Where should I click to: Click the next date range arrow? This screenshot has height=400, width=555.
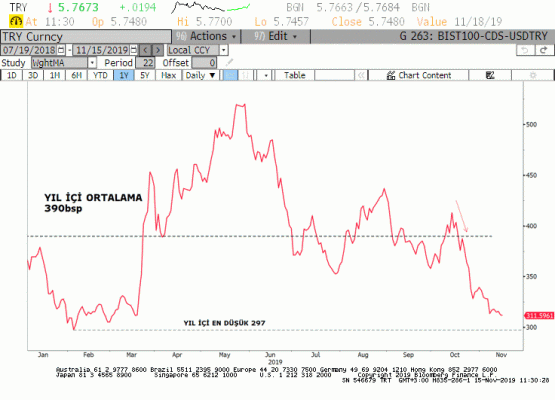click(158, 50)
